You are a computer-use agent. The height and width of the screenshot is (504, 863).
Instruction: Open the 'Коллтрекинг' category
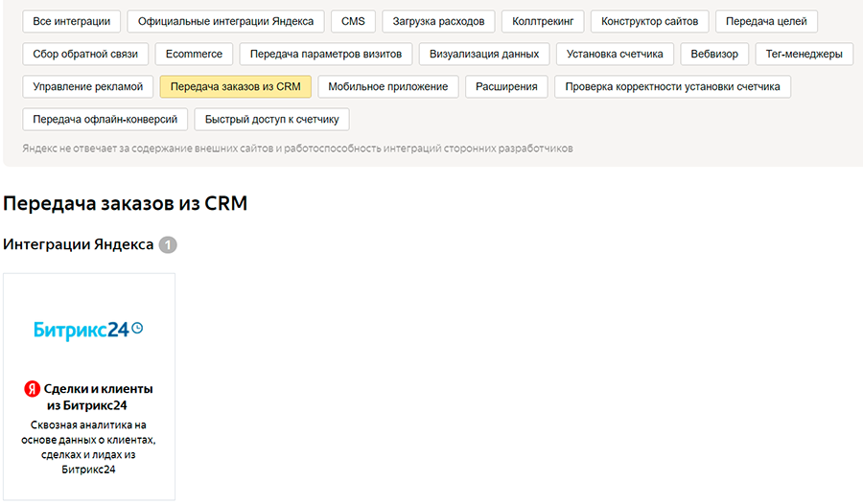pos(543,21)
